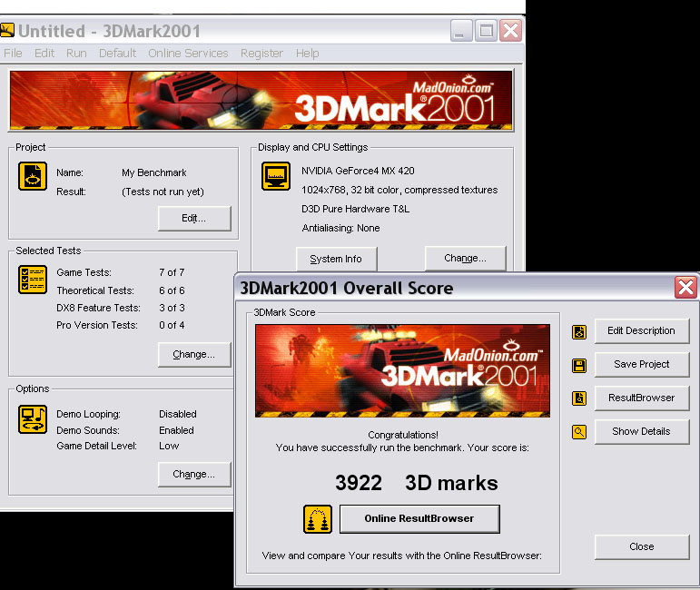Click the score dialog 3DMark2001 banner

pyautogui.click(x=403, y=371)
